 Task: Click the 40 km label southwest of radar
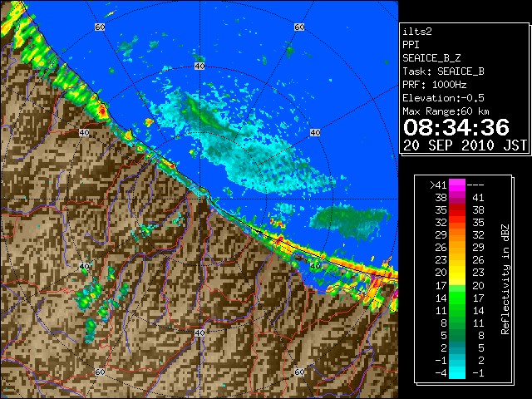84,266
